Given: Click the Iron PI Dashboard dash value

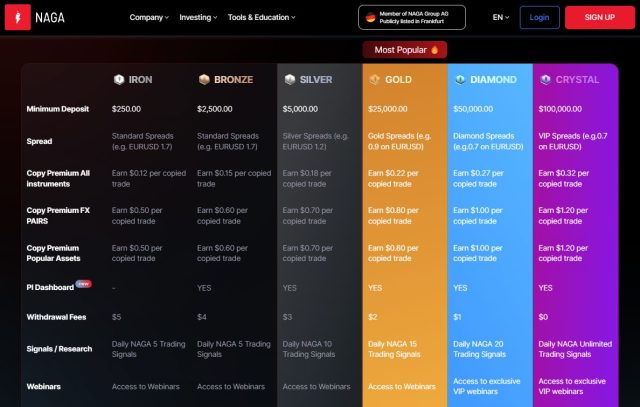Looking at the screenshot, I should 113,288.
